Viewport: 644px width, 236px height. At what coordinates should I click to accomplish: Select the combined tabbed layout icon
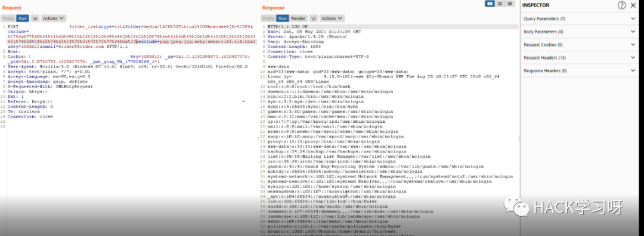coord(510,4)
